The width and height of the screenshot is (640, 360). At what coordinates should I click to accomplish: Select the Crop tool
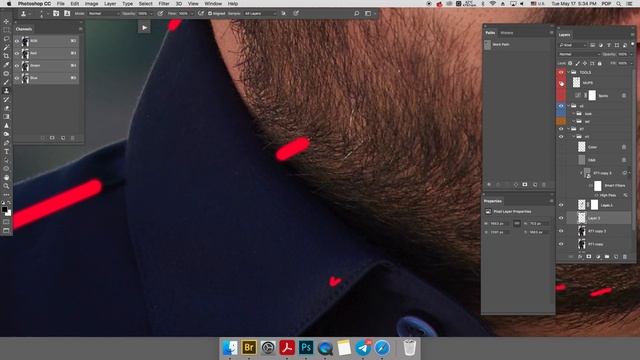[6, 56]
